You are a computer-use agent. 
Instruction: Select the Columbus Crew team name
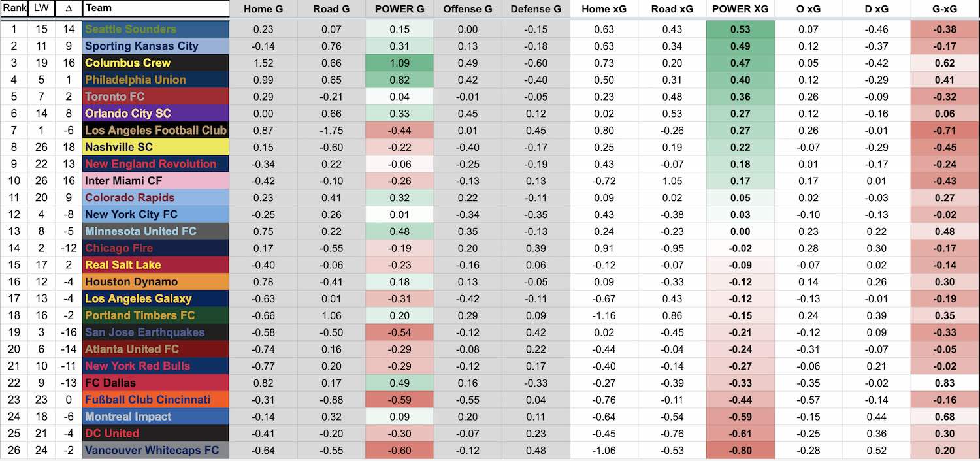click(156, 63)
